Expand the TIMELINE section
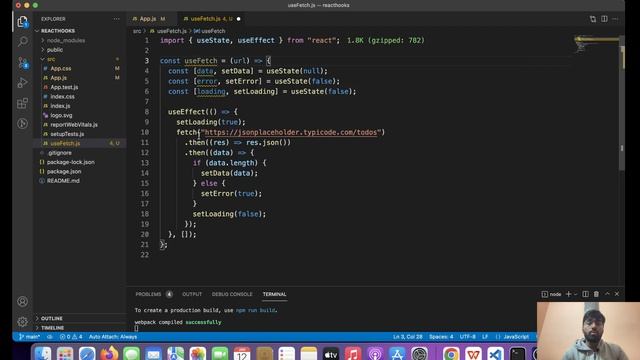The height and width of the screenshot is (360, 640). tap(52, 328)
